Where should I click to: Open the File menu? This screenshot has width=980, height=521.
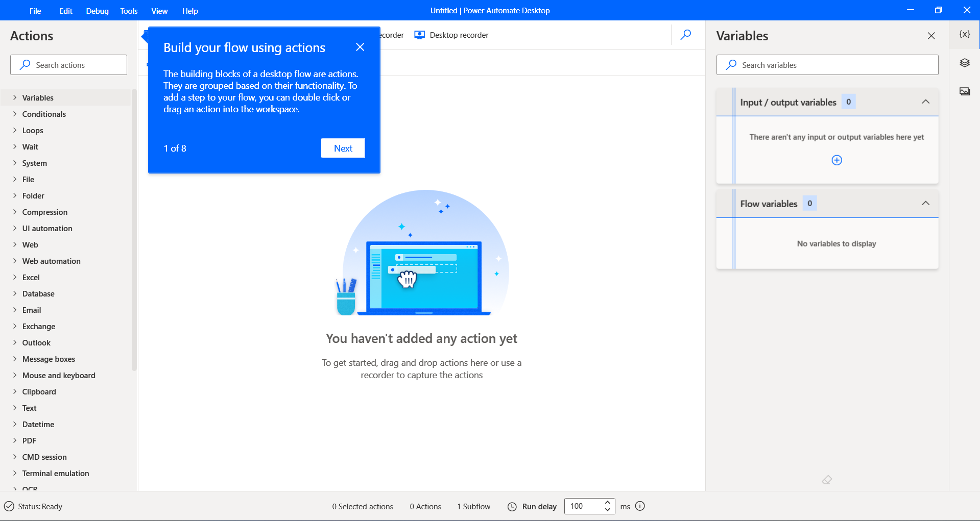35,11
